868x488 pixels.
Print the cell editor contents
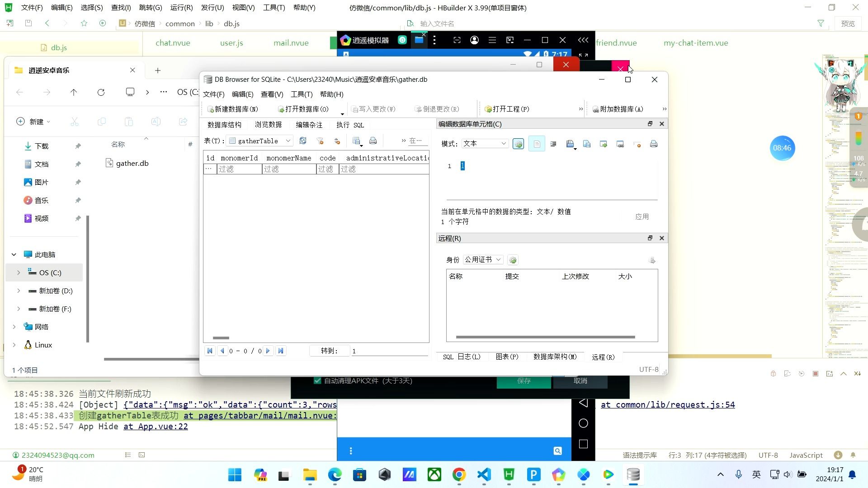pos(654,144)
